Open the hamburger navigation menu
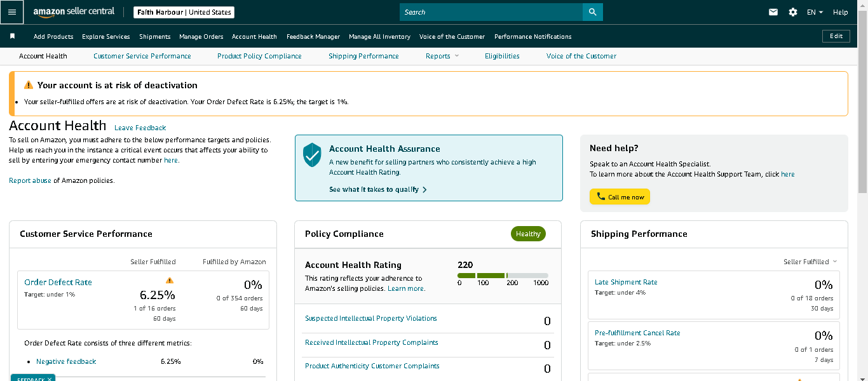Screen dimensions: 868x381 pos(12,12)
